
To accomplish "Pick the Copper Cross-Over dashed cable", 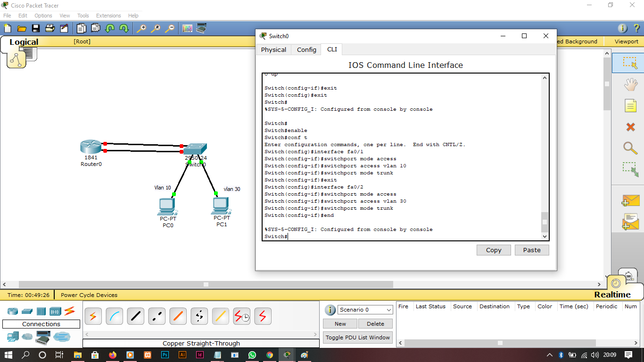I will pos(157,316).
